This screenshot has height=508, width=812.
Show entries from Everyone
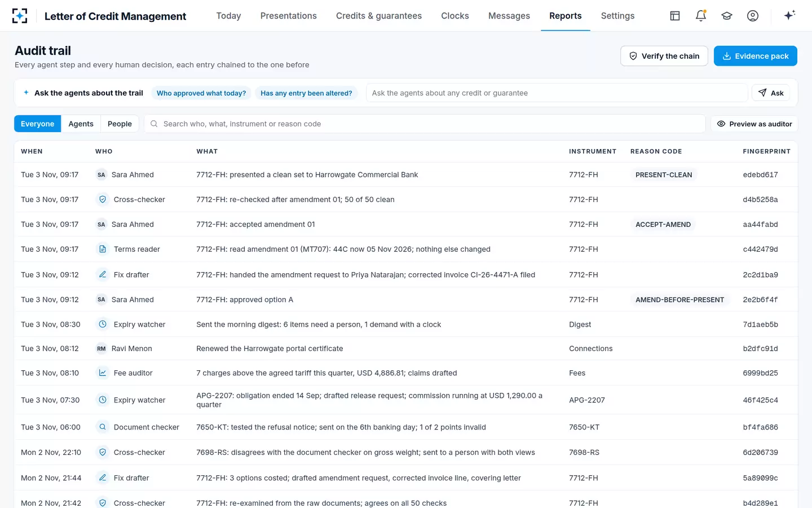pyautogui.click(x=38, y=124)
